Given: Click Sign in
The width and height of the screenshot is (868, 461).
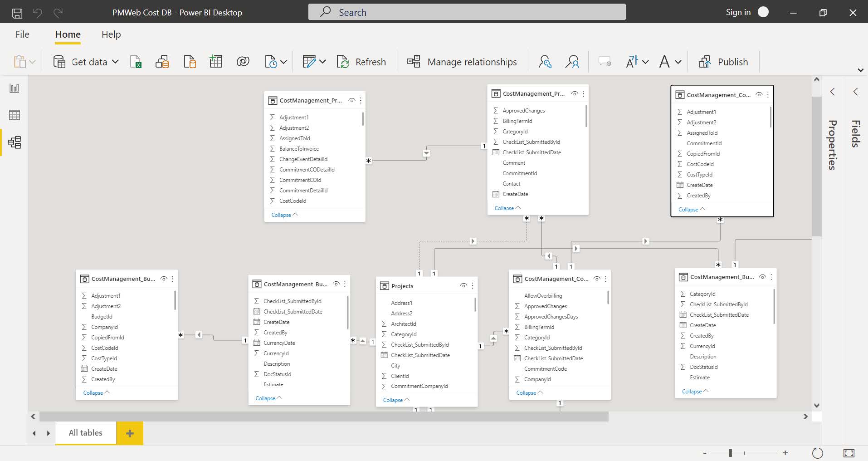Looking at the screenshot, I should click(738, 12).
